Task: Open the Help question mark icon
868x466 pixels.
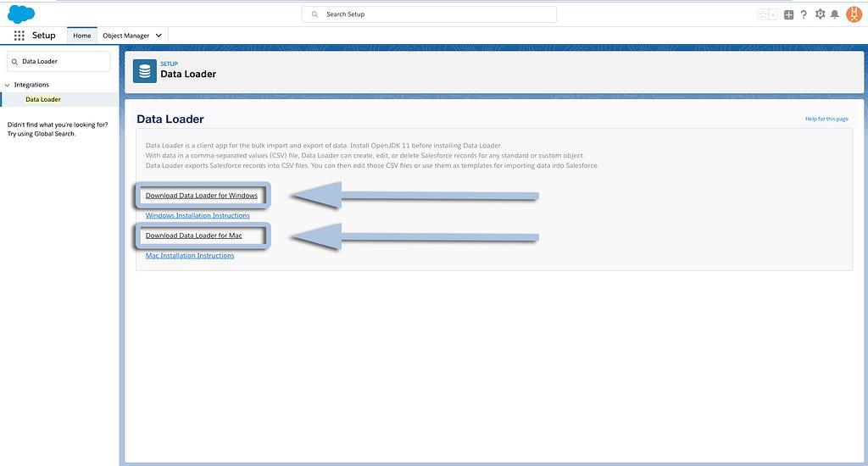Action: click(804, 14)
